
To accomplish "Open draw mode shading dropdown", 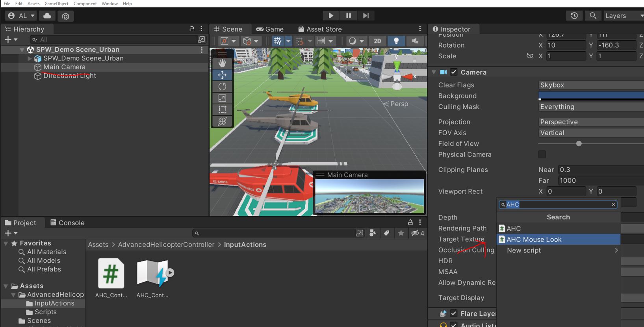I will [x=356, y=41].
